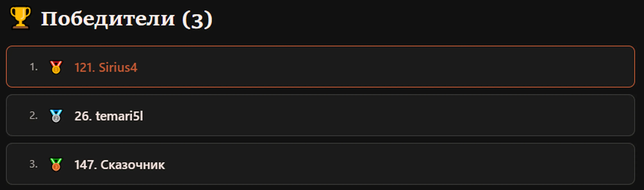Viewport: 644px width, 190px height.
Task: Click rank number 1. in first row
Action: 34,67
